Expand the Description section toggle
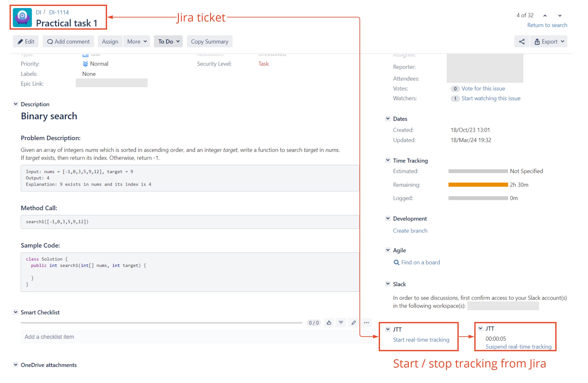This screenshot has height=383, width=588. [x=15, y=104]
